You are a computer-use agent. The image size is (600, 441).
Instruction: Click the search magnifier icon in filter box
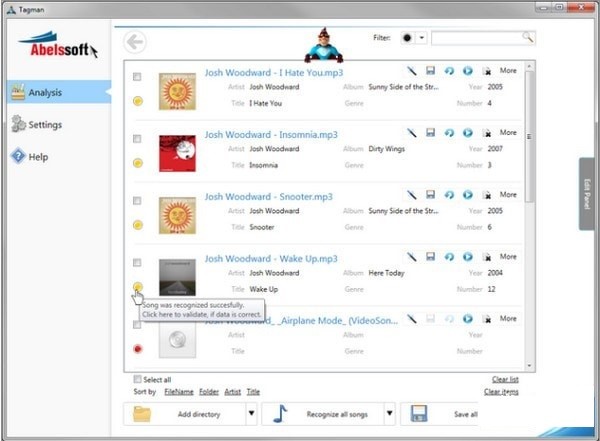coord(528,37)
